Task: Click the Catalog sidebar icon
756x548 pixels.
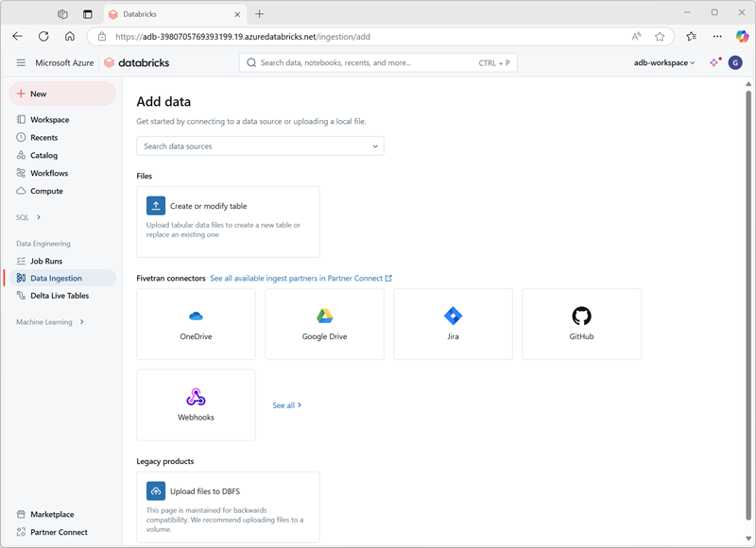Action: point(21,155)
